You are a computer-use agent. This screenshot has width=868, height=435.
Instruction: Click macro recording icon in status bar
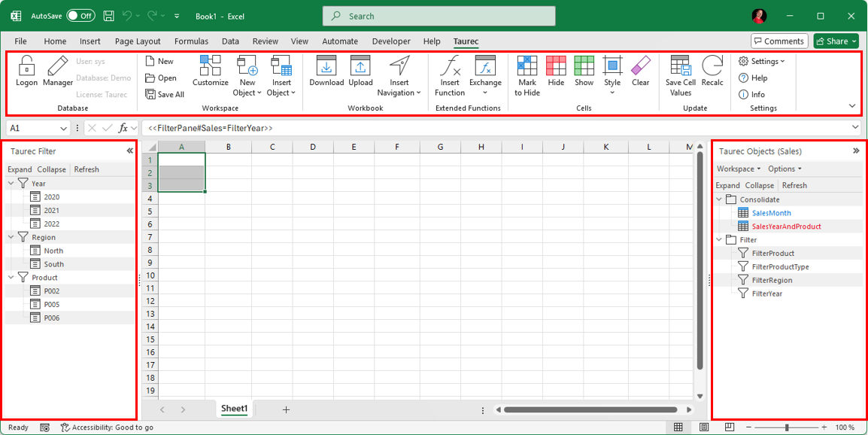[x=45, y=427]
